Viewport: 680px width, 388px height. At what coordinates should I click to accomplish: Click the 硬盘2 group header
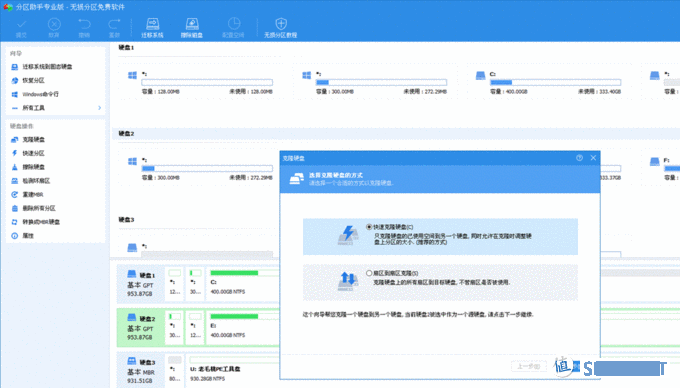point(127,134)
